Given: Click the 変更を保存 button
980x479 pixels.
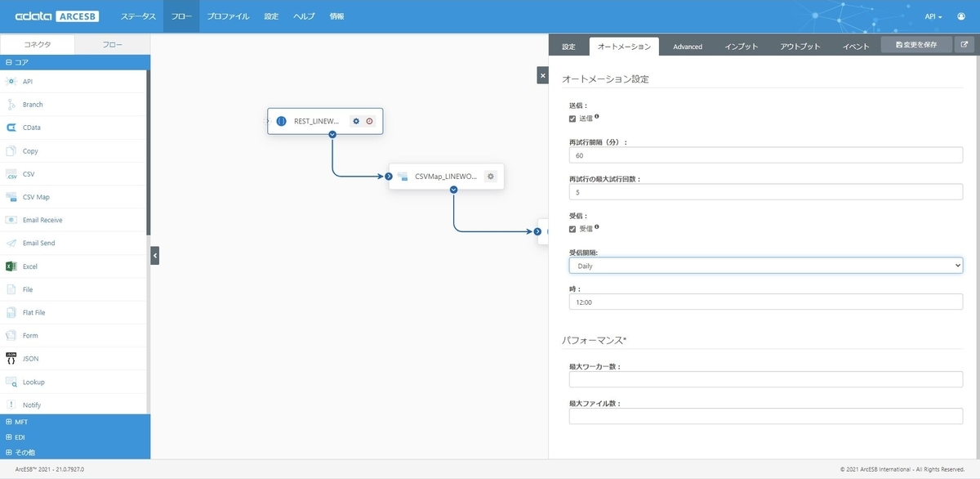Looking at the screenshot, I should 916,45.
